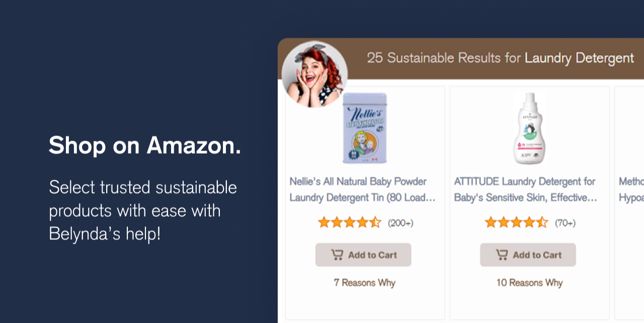Screen dimensions: 644x323
Task: Click ATTITUDE star rating
Action: (516, 222)
